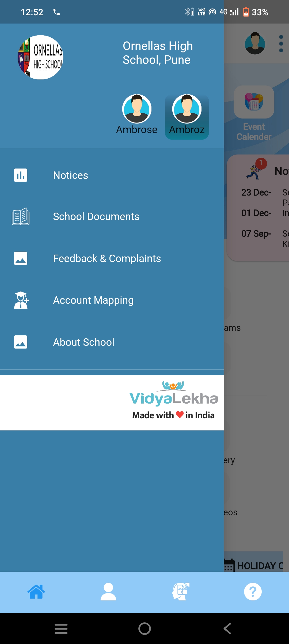Tap the help question mark icon

click(253, 592)
